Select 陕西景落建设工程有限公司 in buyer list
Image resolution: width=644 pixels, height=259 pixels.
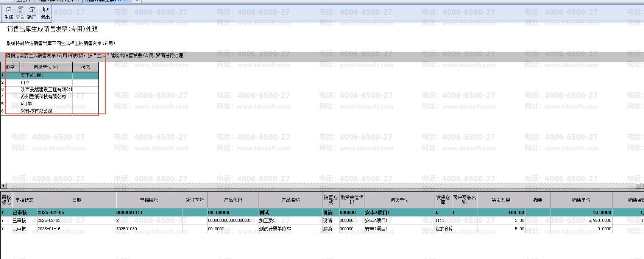(50, 90)
